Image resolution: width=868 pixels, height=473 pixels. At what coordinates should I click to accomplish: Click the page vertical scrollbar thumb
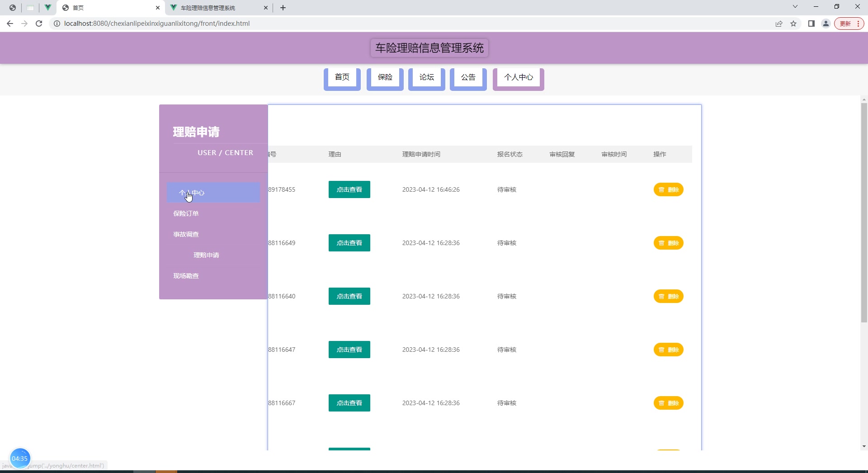864,213
